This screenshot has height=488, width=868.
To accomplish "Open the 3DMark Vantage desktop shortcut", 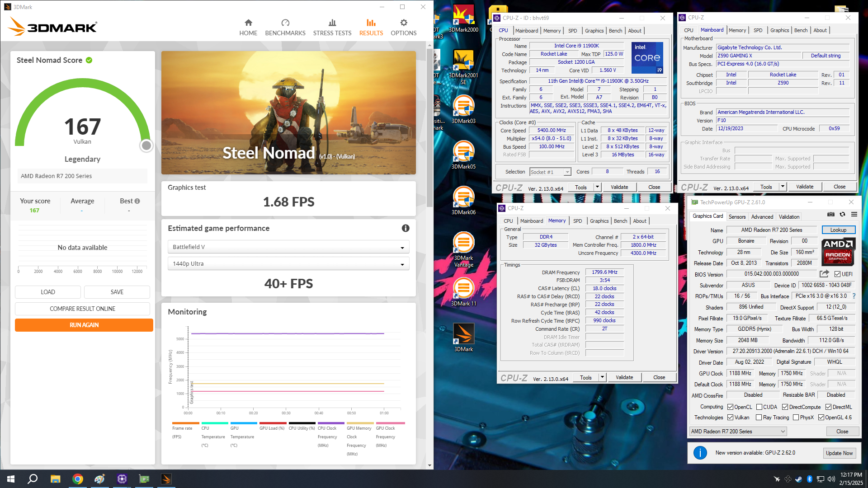I will click(x=463, y=249).
